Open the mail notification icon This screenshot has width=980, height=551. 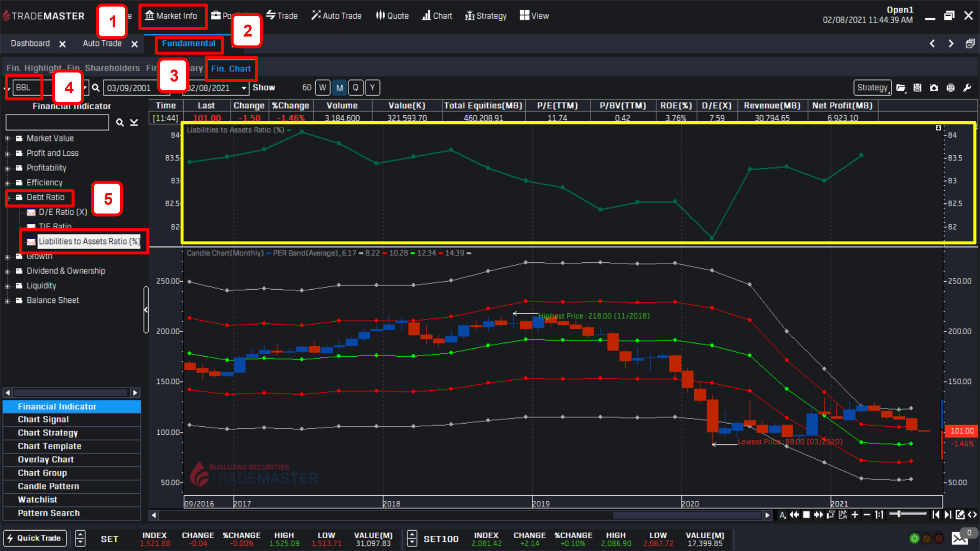(959, 538)
